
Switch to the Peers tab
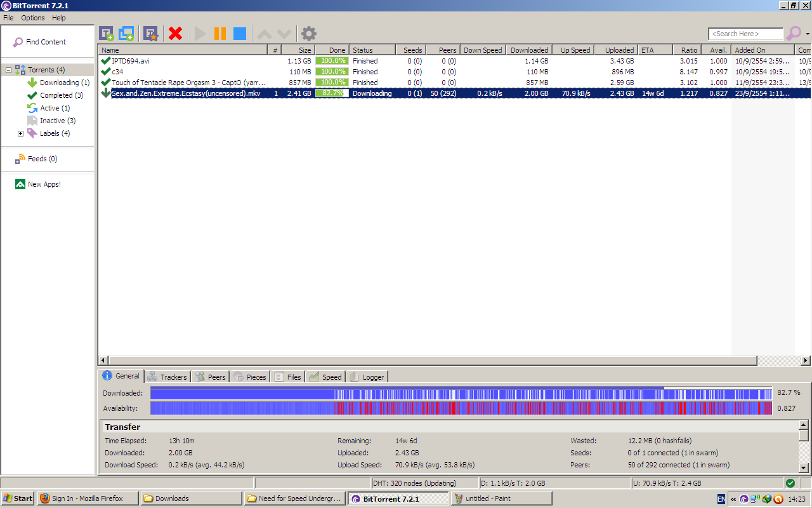point(211,377)
